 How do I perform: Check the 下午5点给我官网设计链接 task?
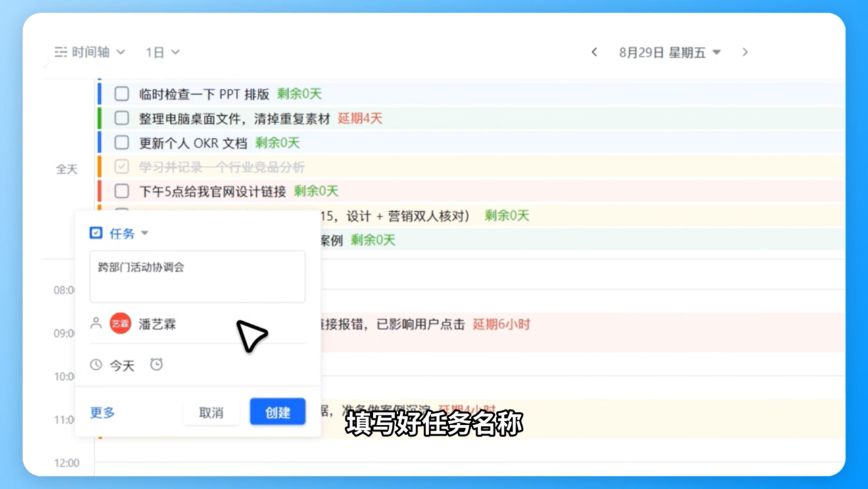pos(122,191)
